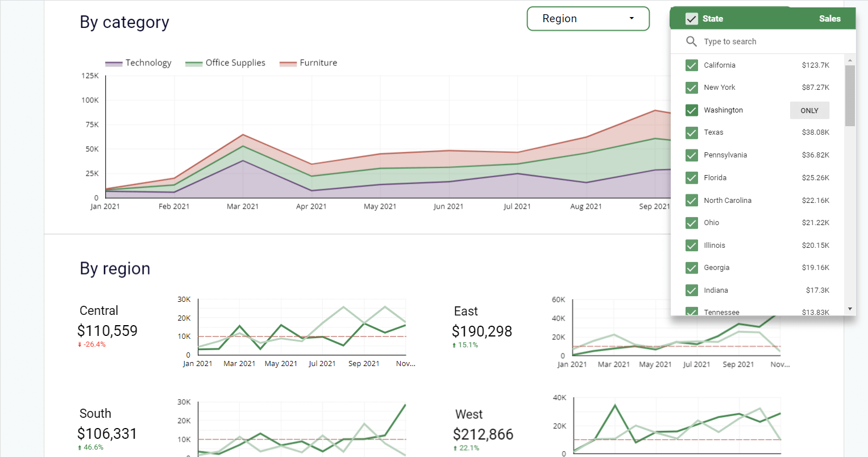This screenshot has width=868, height=457.
Task: Click the down arrow on the state list scrollbar
Action: (x=850, y=309)
